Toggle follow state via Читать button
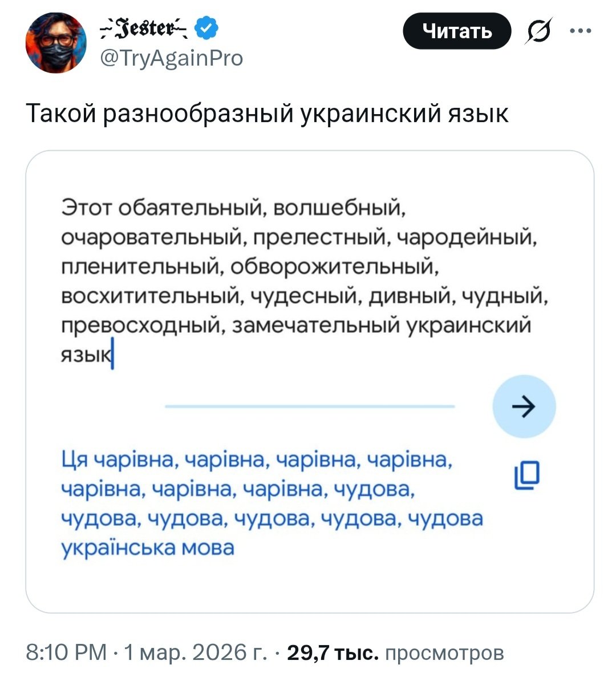The image size is (616, 681). coord(457,33)
